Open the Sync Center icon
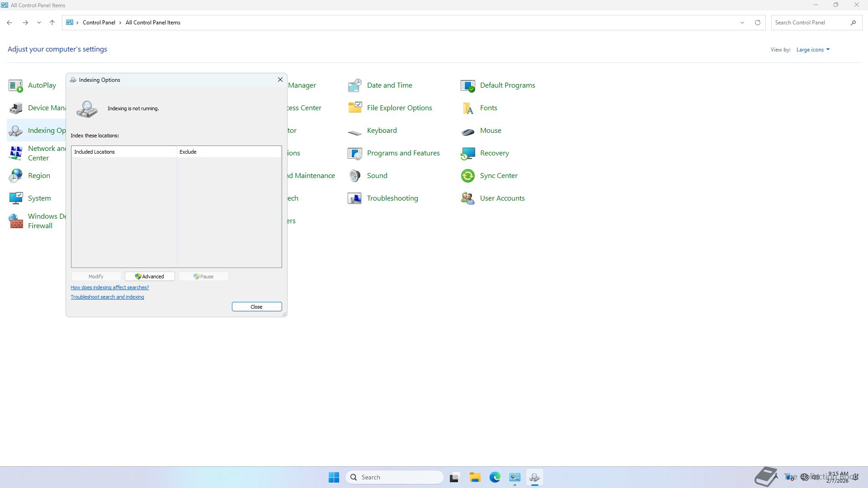 468,176
